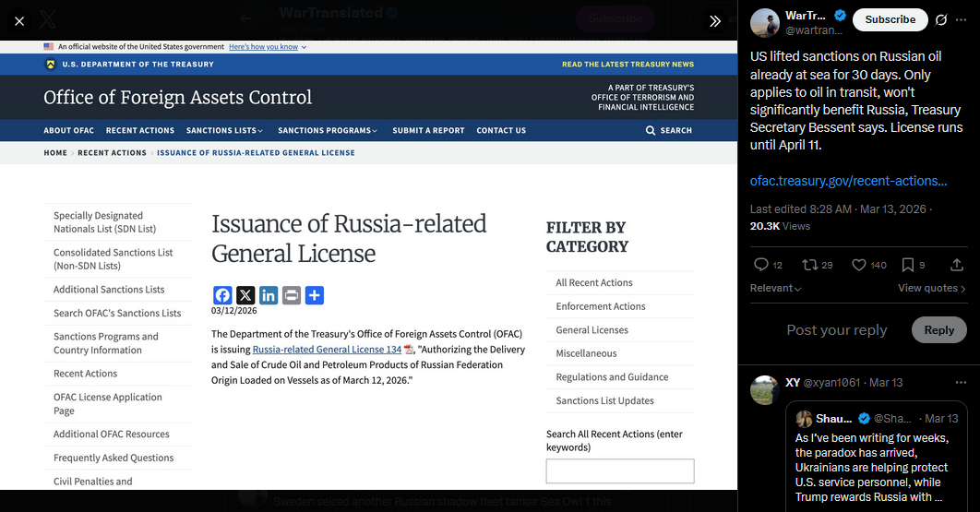Click the reply speech bubble icon with 12

(x=760, y=265)
